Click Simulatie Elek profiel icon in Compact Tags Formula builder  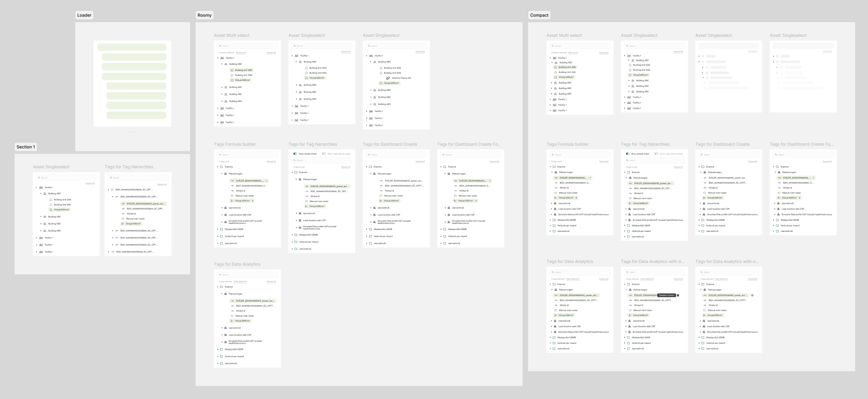pyautogui.click(x=555, y=215)
